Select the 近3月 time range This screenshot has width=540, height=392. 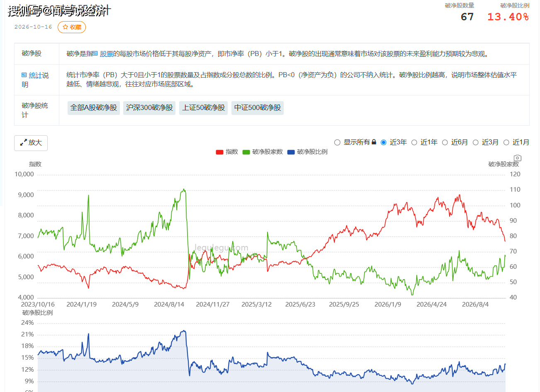[476, 142]
